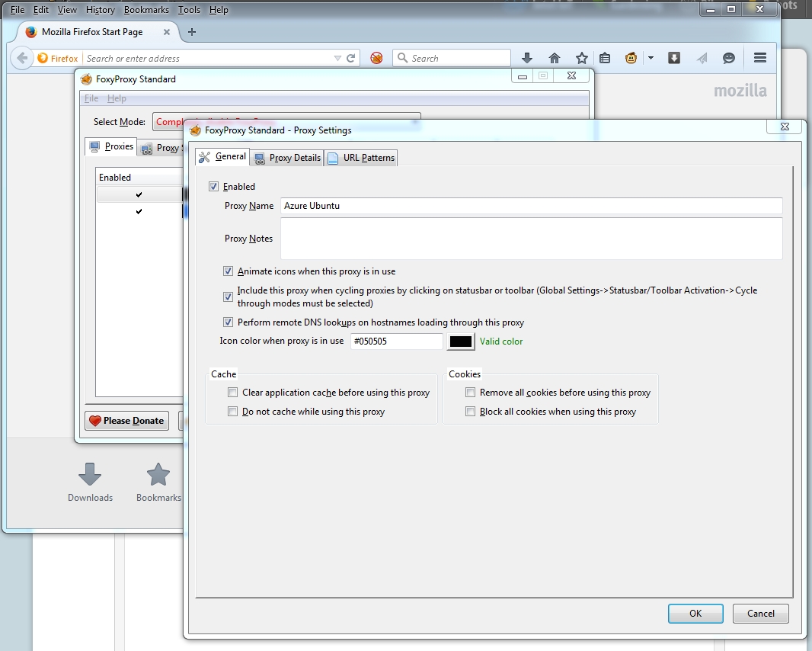
Task: Click the Please Donate button
Action: coord(126,421)
